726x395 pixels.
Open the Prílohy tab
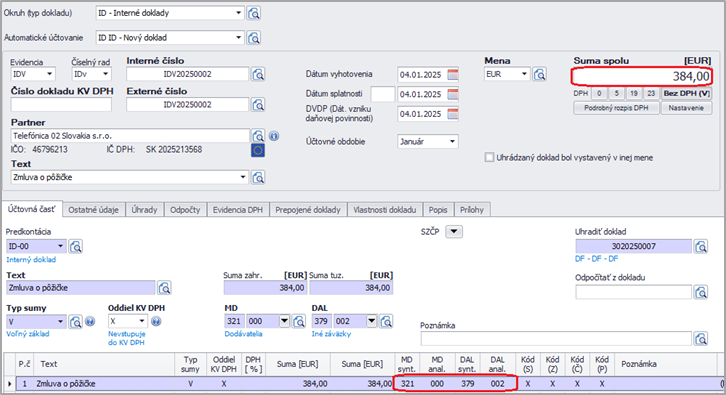(472, 210)
